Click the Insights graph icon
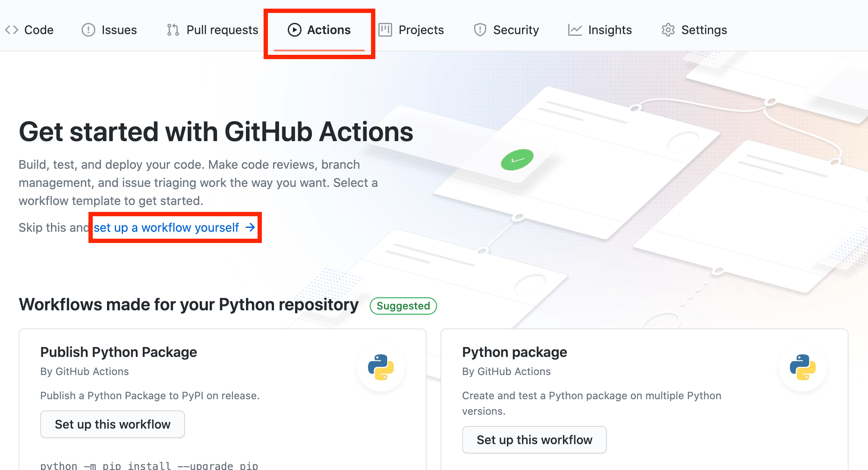868x470 pixels. [575, 30]
